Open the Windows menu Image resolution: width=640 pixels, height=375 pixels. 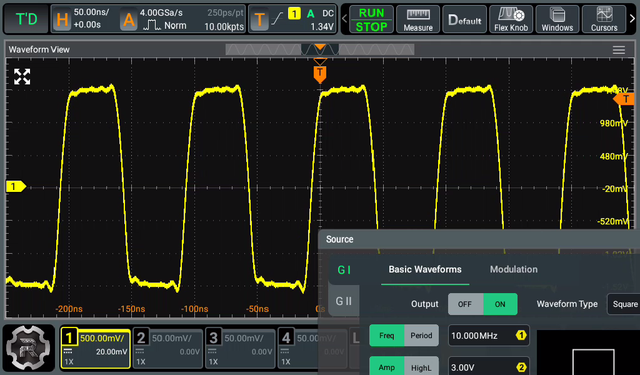pos(557,19)
